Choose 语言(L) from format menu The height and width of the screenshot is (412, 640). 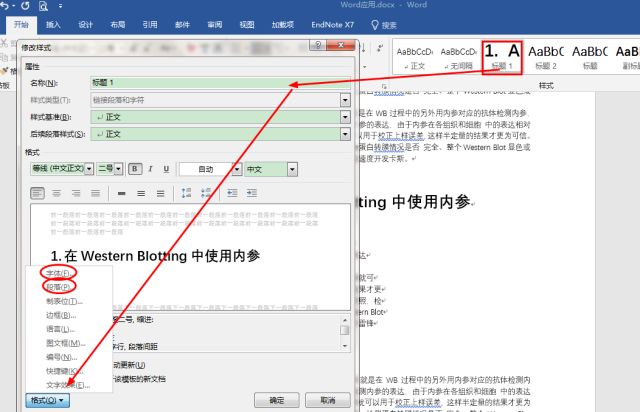pos(60,329)
